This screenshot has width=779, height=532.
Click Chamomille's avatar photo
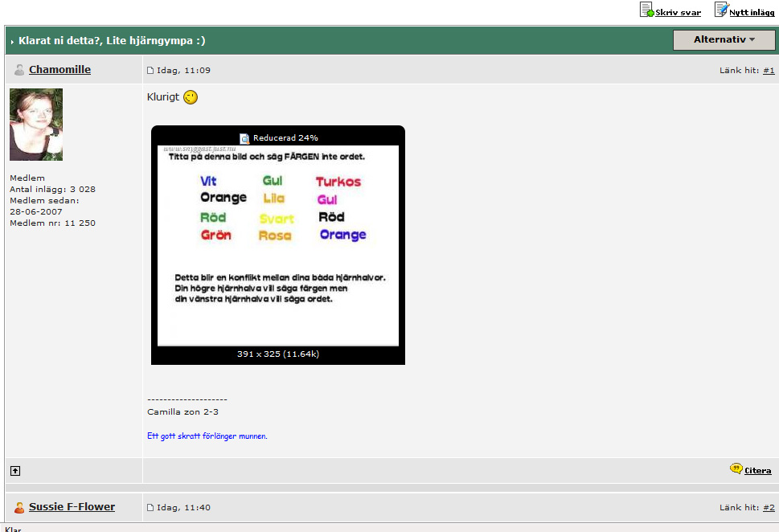click(36, 125)
